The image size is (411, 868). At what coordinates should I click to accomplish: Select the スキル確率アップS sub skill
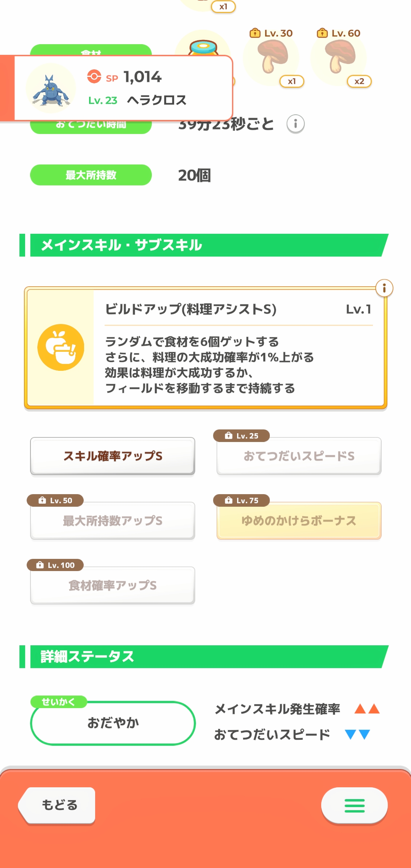click(113, 456)
